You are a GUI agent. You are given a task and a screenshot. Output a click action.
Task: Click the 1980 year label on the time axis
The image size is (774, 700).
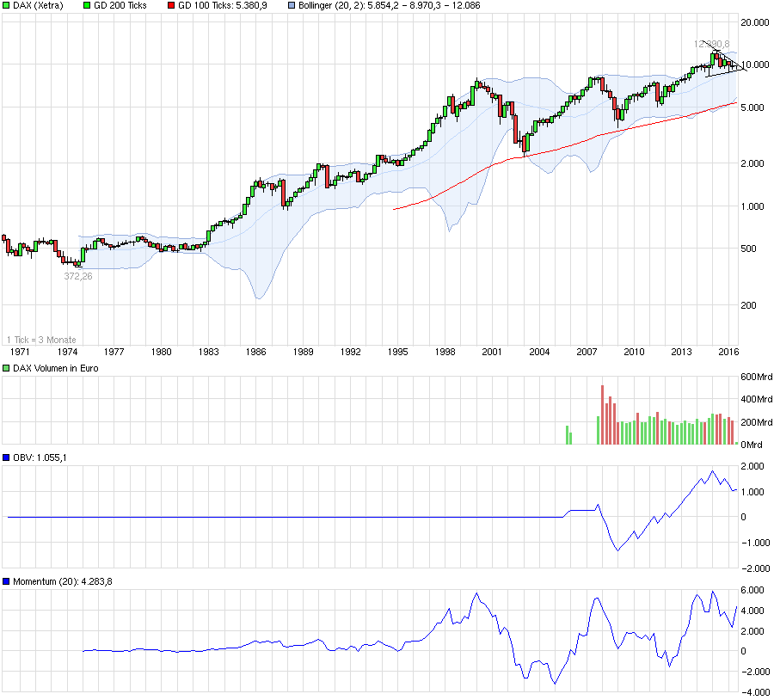161,352
